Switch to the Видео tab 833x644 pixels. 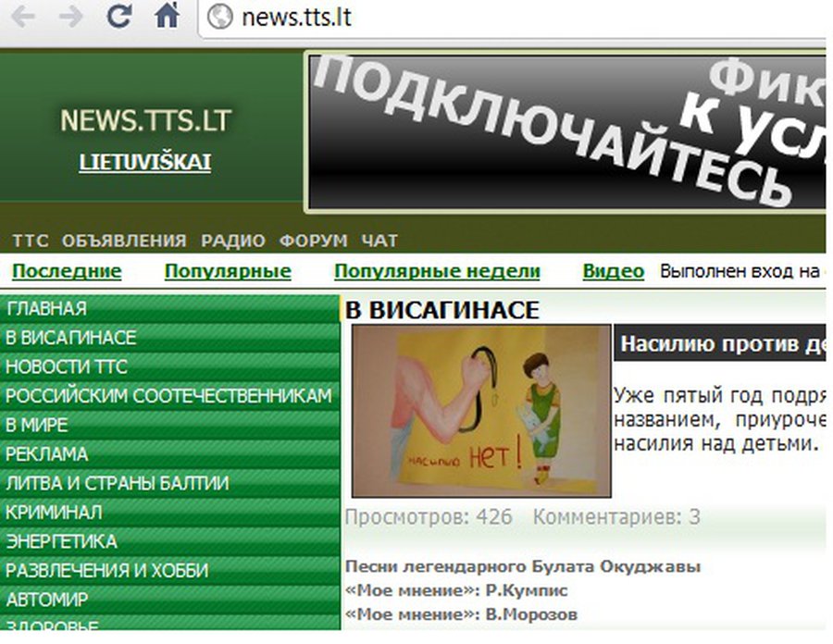coord(614,270)
